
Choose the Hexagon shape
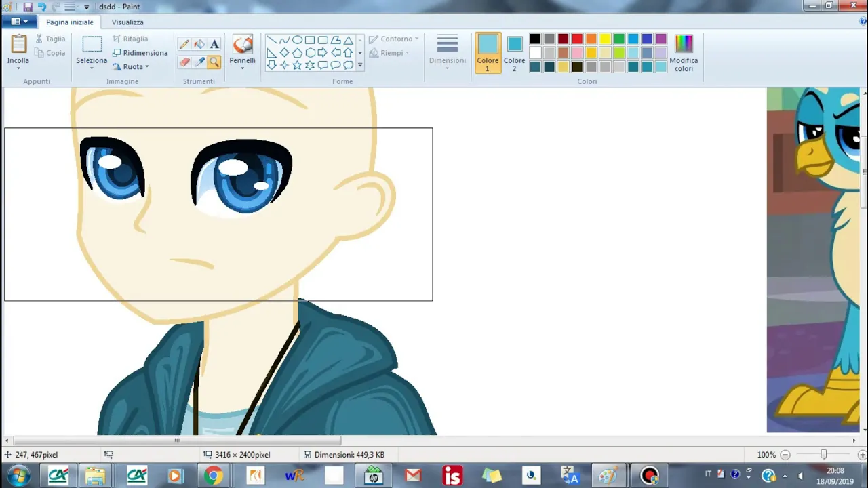310,53
